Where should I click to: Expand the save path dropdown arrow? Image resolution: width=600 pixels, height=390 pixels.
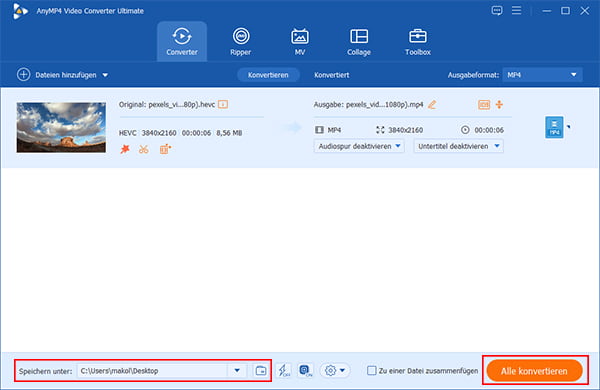coord(237,370)
